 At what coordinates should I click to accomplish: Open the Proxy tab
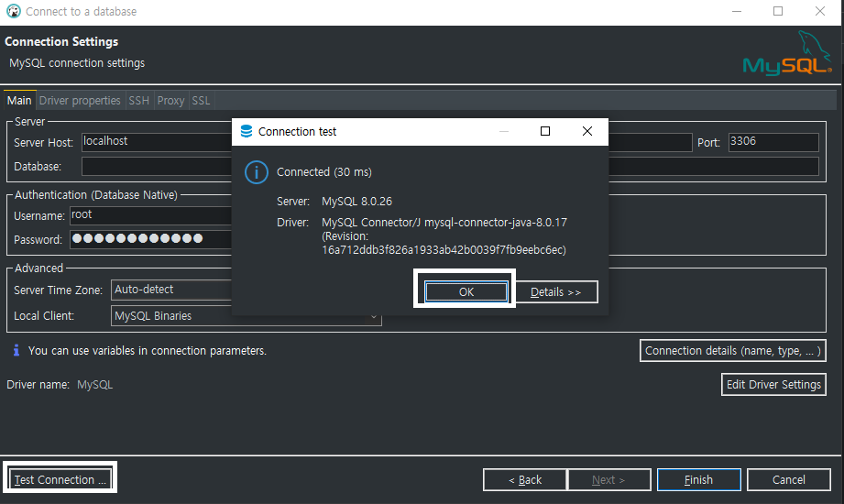pyautogui.click(x=170, y=101)
